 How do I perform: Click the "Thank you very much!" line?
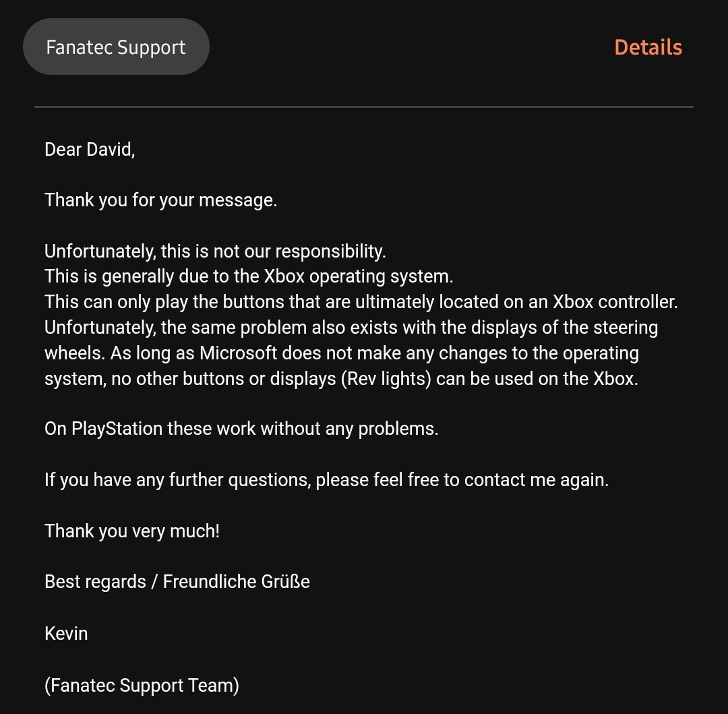coord(132,531)
